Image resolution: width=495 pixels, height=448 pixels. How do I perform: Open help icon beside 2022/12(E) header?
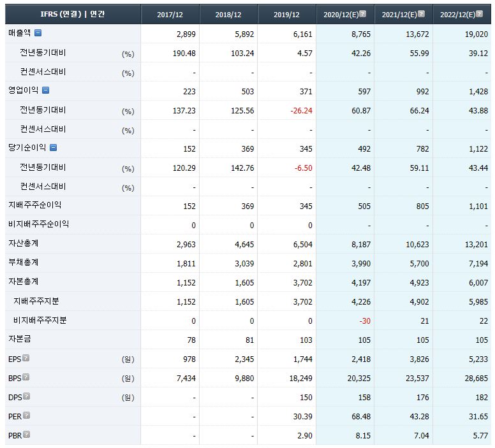click(x=479, y=13)
